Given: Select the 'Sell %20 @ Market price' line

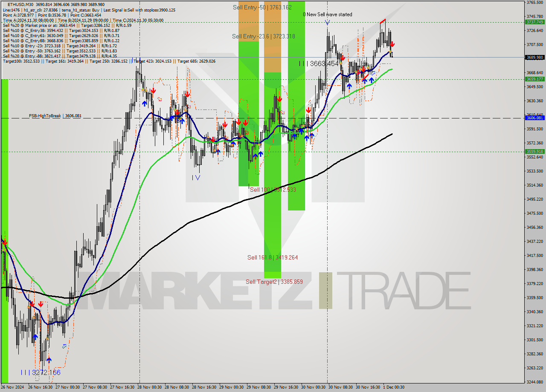Looking at the screenshot, I should click(67, 25).
